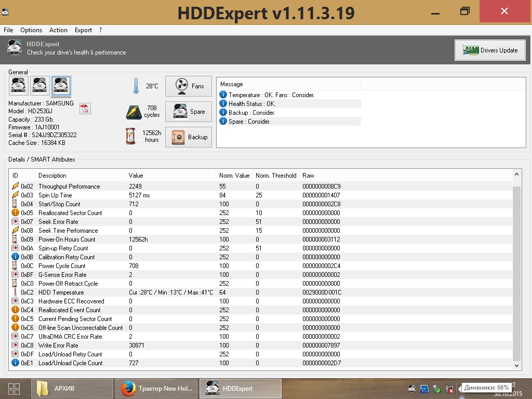The width and height of the screenshot is (532, 399).
Task: Select the Spin-up Retry Count row text
Action: [x=63, y=248]
